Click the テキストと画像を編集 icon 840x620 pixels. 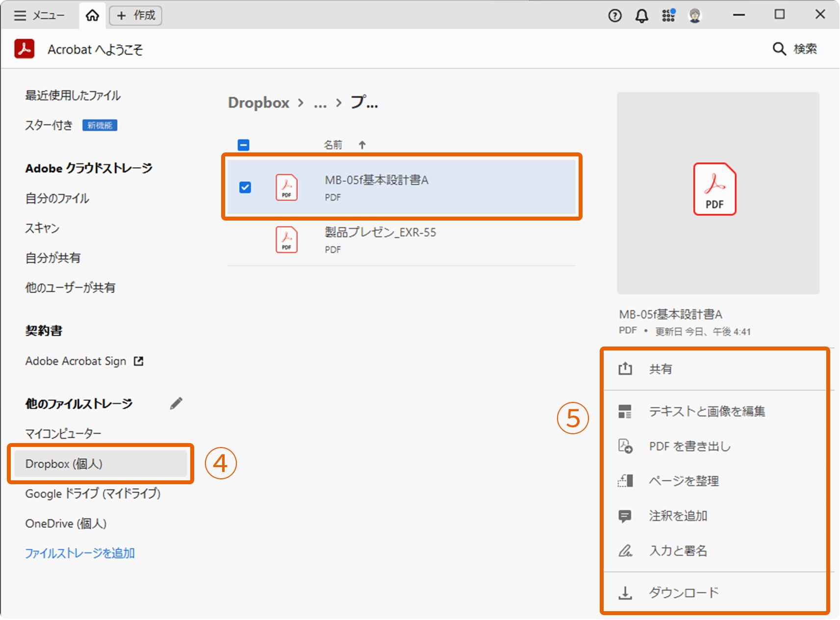point(625,412)
